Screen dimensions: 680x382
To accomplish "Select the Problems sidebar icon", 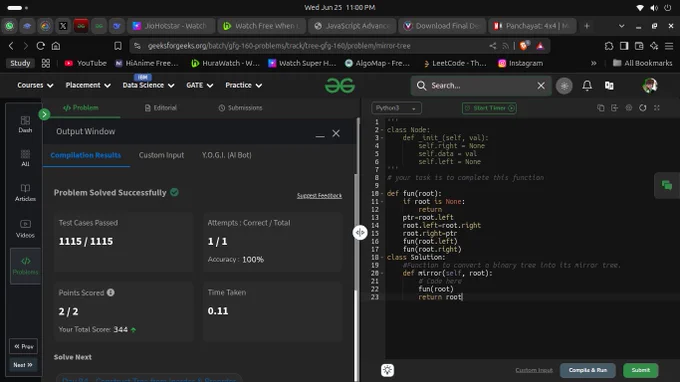I will [x=25, y=266].
